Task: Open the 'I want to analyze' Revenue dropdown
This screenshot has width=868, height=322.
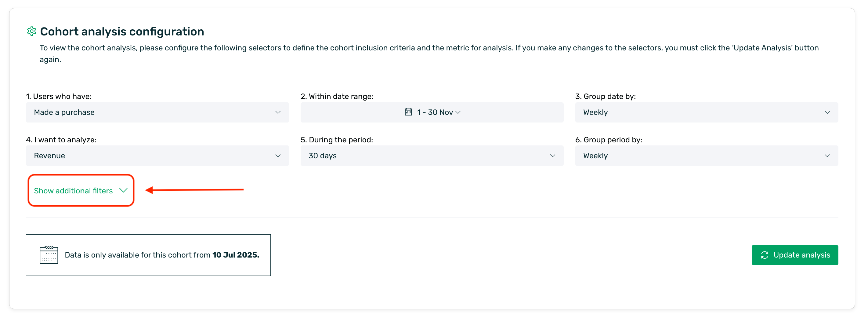Action: click(157, 156)
